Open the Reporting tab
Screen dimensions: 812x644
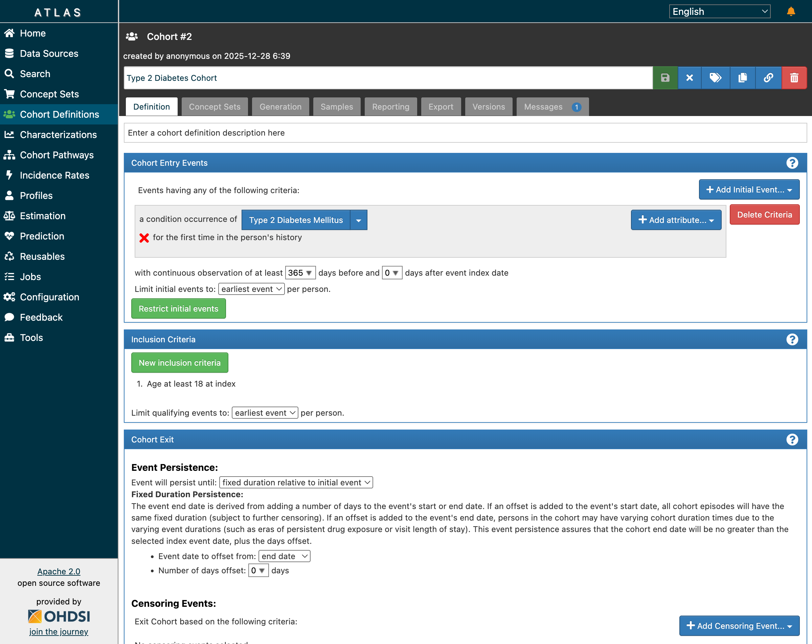390,107
